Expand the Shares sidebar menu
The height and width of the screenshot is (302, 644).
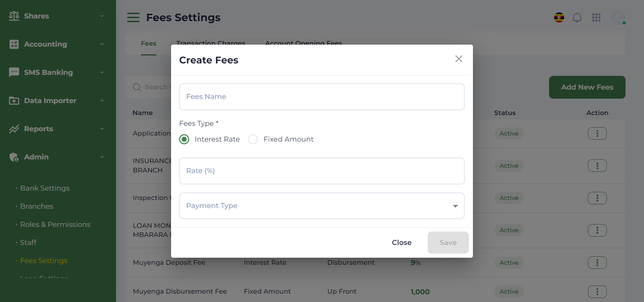click(56, 16)
